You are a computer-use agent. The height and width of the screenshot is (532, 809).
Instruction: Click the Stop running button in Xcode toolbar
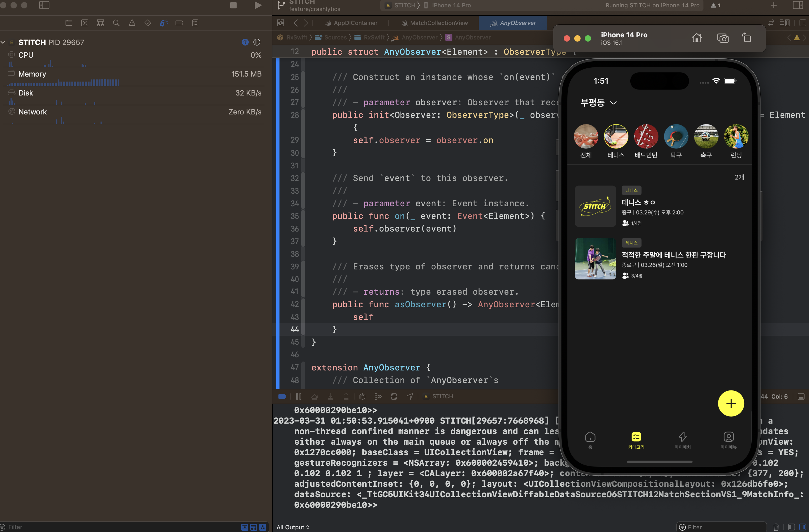233,5
